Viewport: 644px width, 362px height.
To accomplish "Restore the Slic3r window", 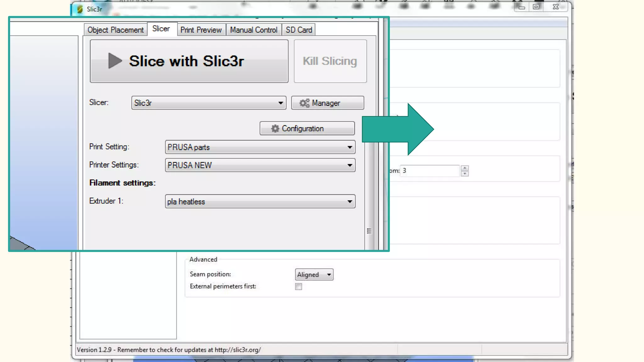I will pos(536,7).
